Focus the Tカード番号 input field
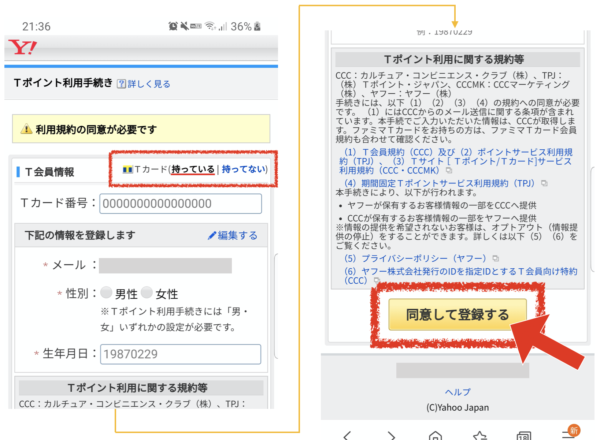 [181, 204]
